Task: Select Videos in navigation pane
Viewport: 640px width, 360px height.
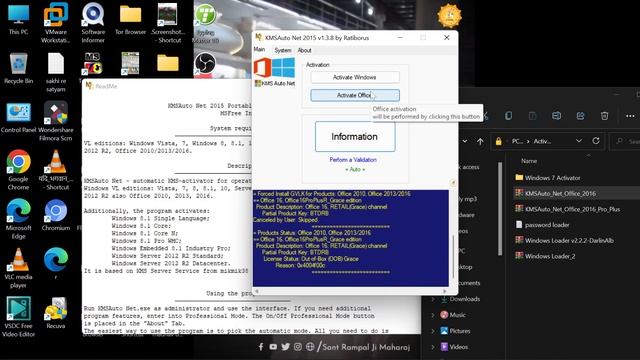Action: pos(454,347)
